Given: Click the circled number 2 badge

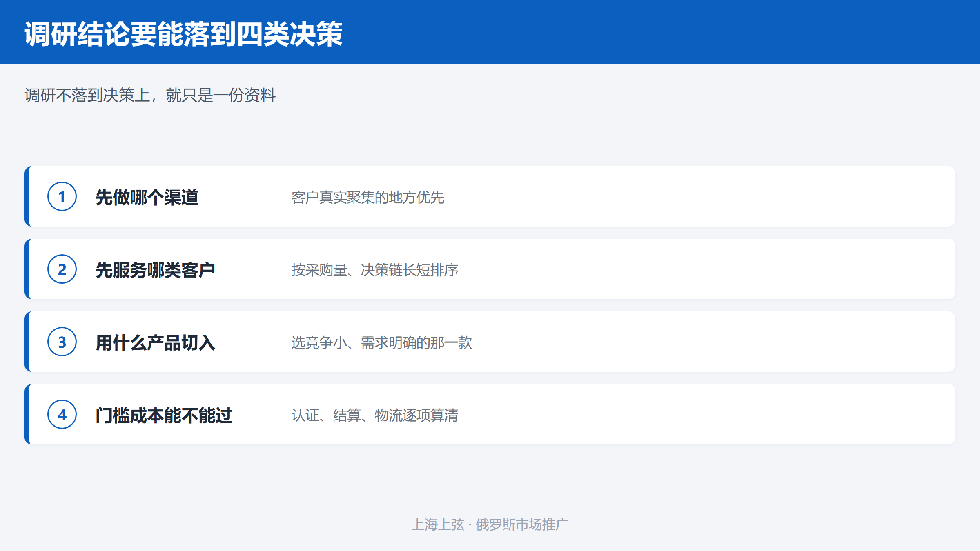Looking at the screenshot, I should point(62,269).
